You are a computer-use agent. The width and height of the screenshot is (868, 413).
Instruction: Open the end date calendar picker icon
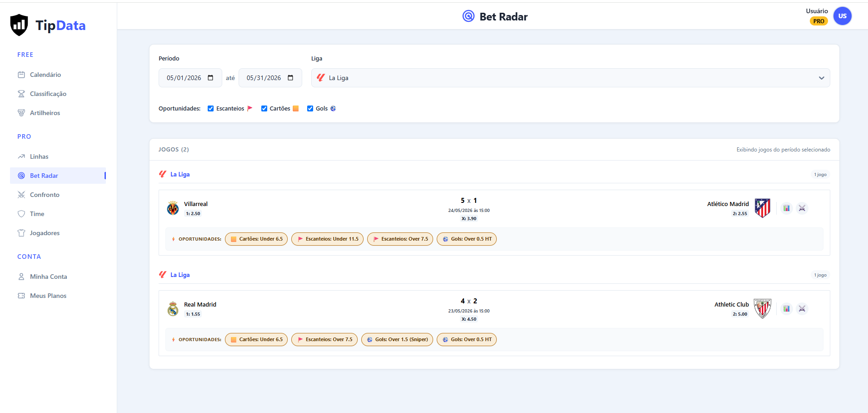[290, 78]
